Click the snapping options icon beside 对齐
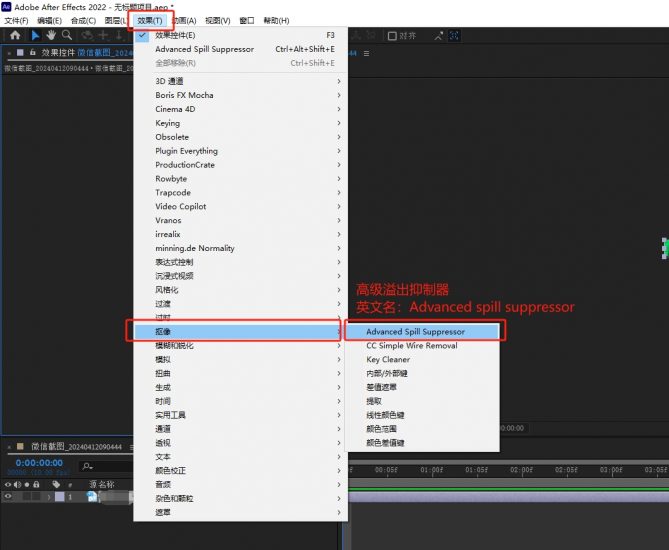Image resolution: width=669 pixels, height=550 pixels. pyautogui.click(x=439, y=36)
